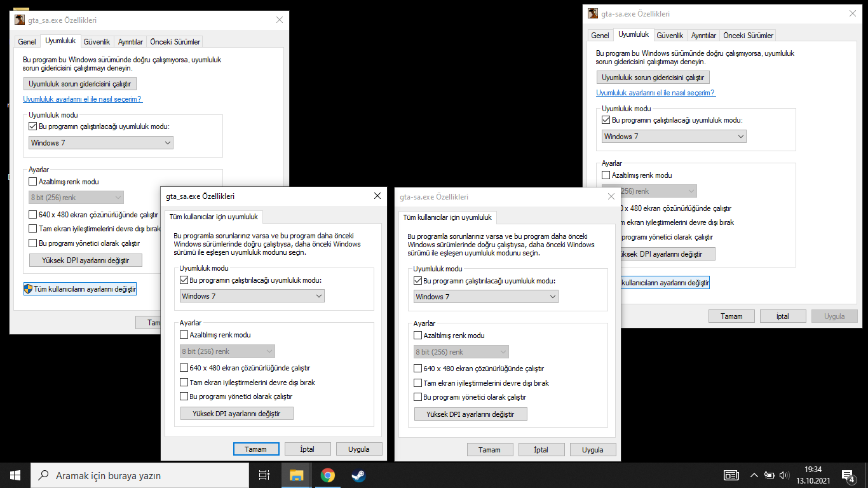
Task: Cancel with İptal in gta-sa.exe all-users dialog
Action: (541, 450)
